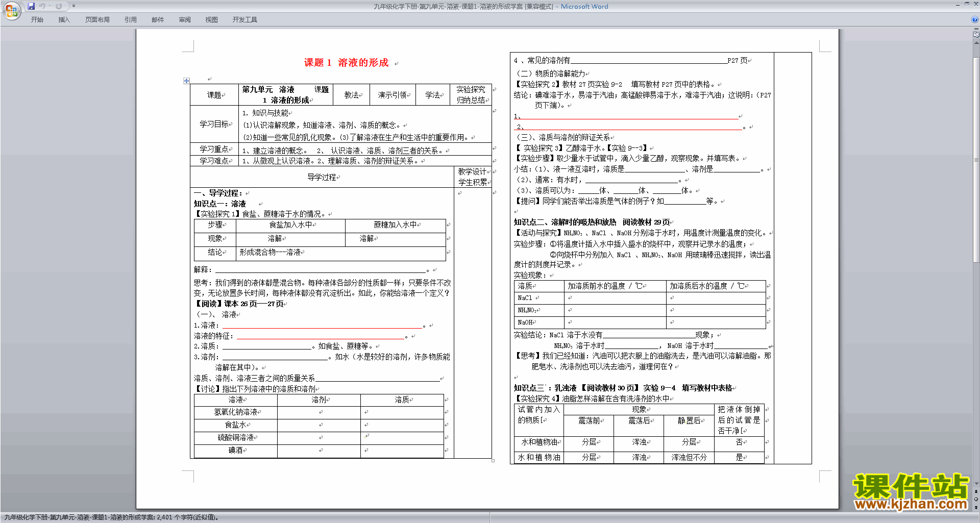
Task: Expand Customize Quick Access Toolbar dropdown
Action: [73, 6]
